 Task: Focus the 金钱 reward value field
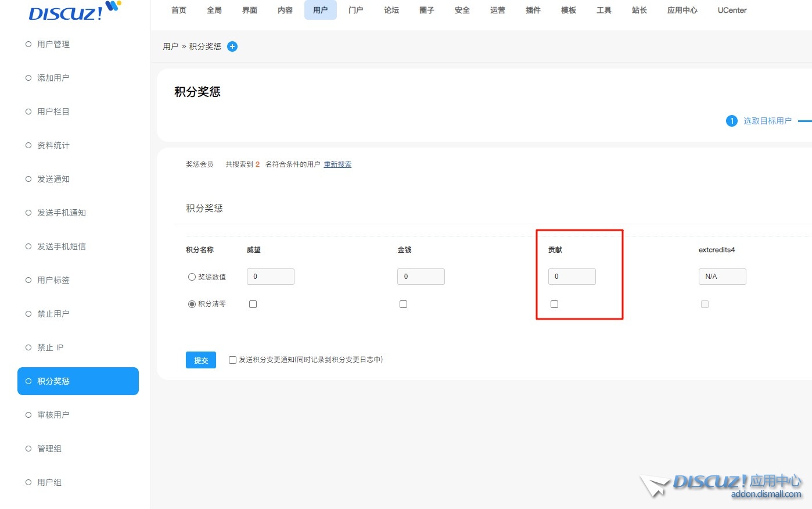pyautogui.click(x=421, y=277)
